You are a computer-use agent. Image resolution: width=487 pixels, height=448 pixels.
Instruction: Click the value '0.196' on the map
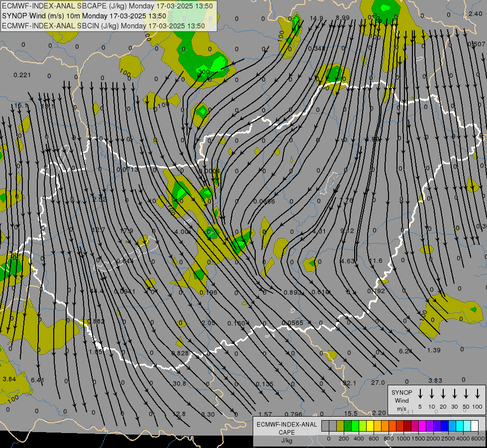208,292
